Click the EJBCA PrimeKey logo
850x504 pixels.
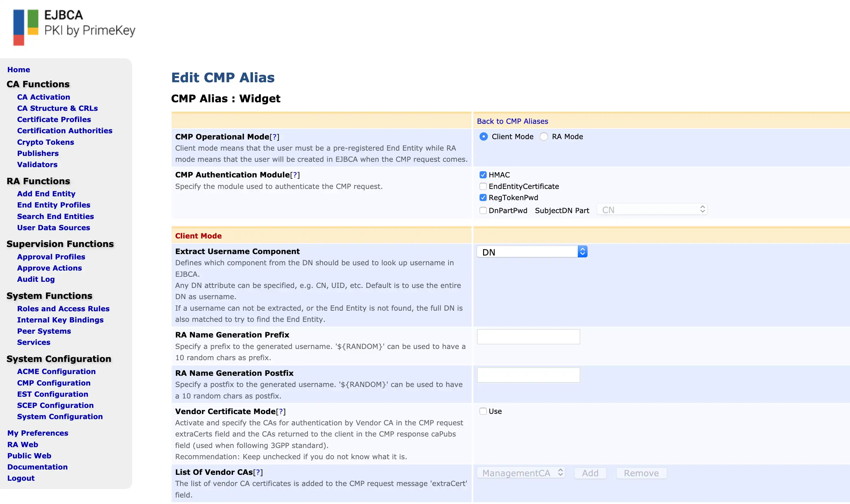pyautogui.click(x=74, y=27)
